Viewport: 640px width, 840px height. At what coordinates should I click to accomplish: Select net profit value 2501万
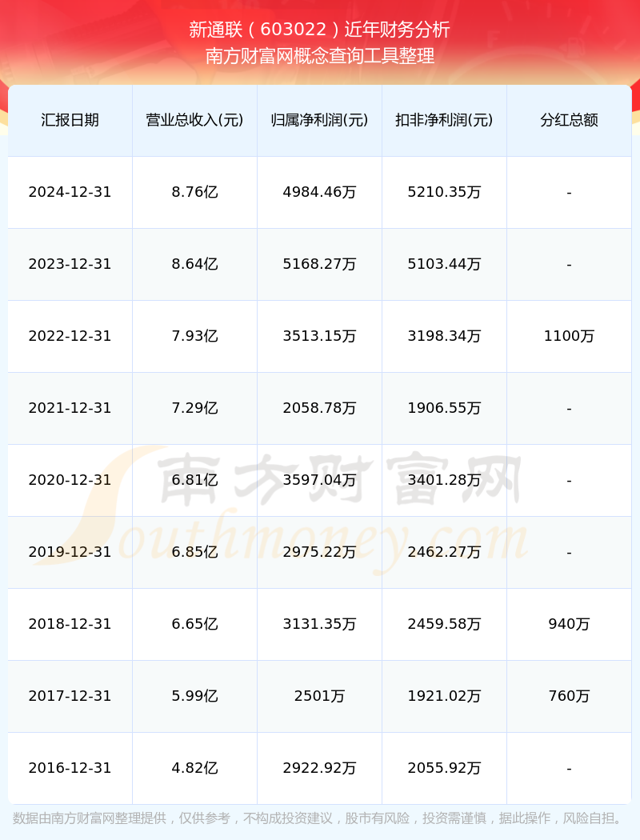tap(319, 696)
